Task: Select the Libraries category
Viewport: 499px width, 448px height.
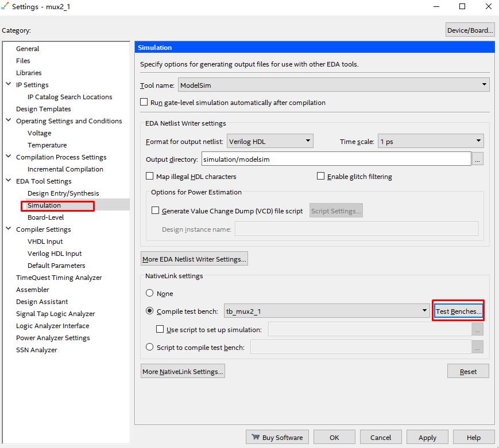Action: (29, 73)
